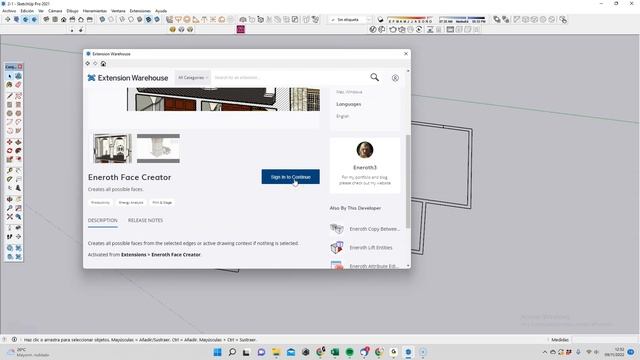Open the Eneroth Copy Between extension link
The width and height of the screenshot is (640, 360).
[374, 229]
